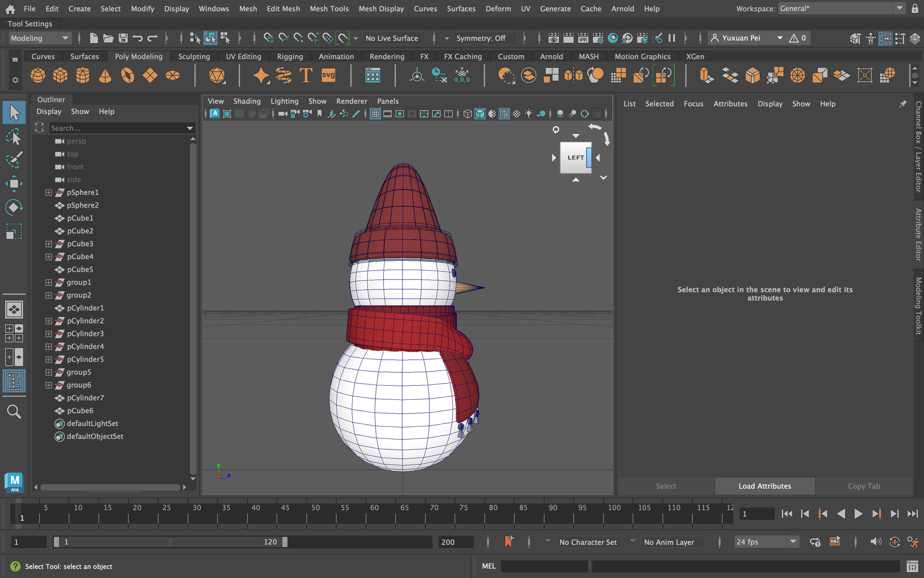Activate the Move tool in toolbox
Image resolution: width=924 pixels, height=578 pixels.
[14, 184]
